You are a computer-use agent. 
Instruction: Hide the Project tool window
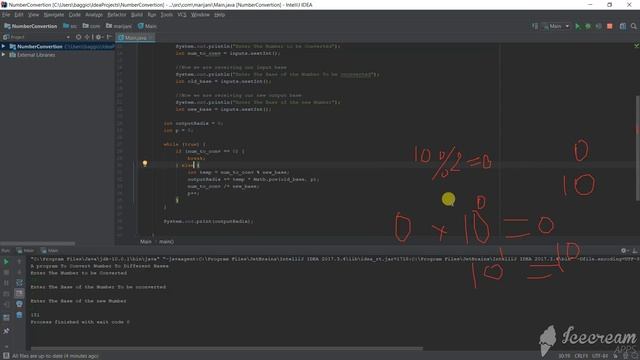(109, 37)
